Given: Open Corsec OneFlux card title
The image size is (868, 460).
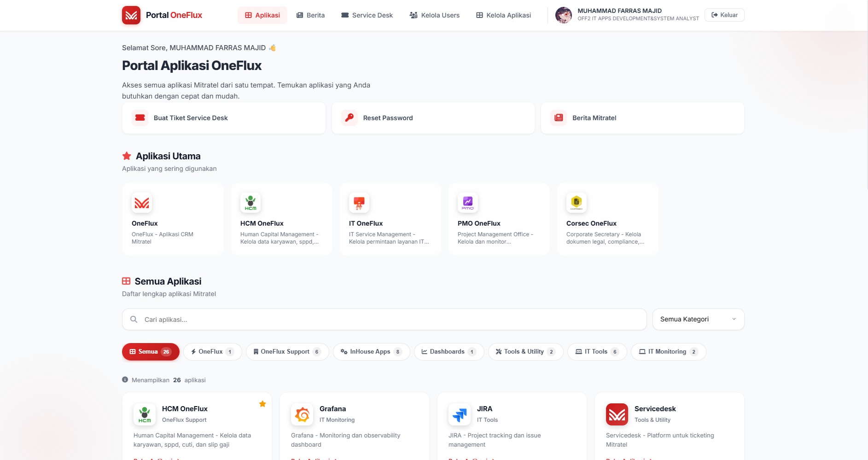Looking at the screenshot, I should click(591, 223).
